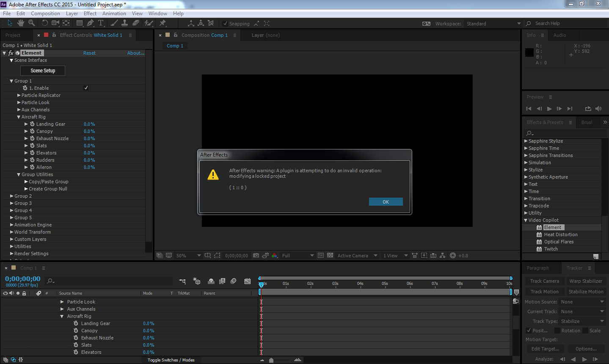The width and height of the screenshot is (609, 364).
Task: Collapse the Aircraft Rig group in Effect Controls
Action: tap(19, 117)
